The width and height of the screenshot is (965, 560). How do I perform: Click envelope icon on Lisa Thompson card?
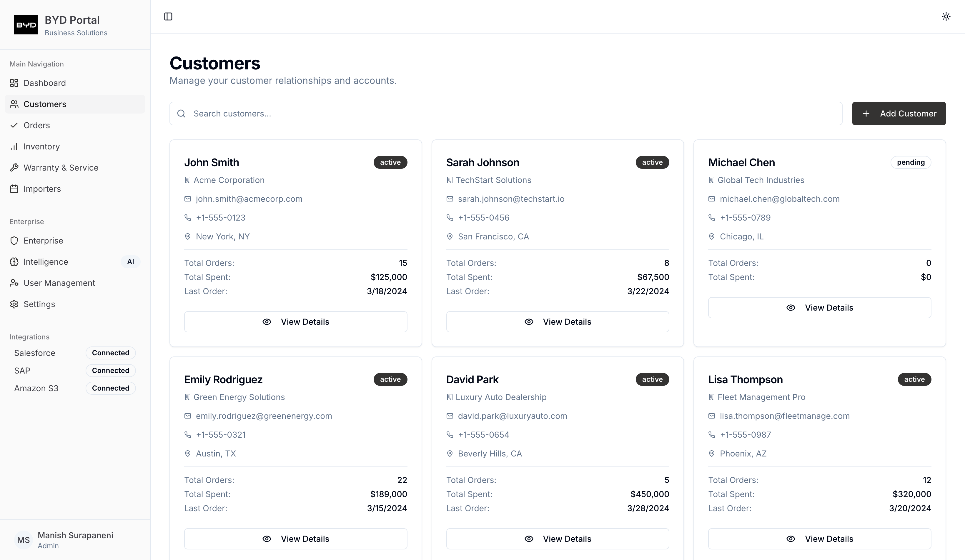711,416
